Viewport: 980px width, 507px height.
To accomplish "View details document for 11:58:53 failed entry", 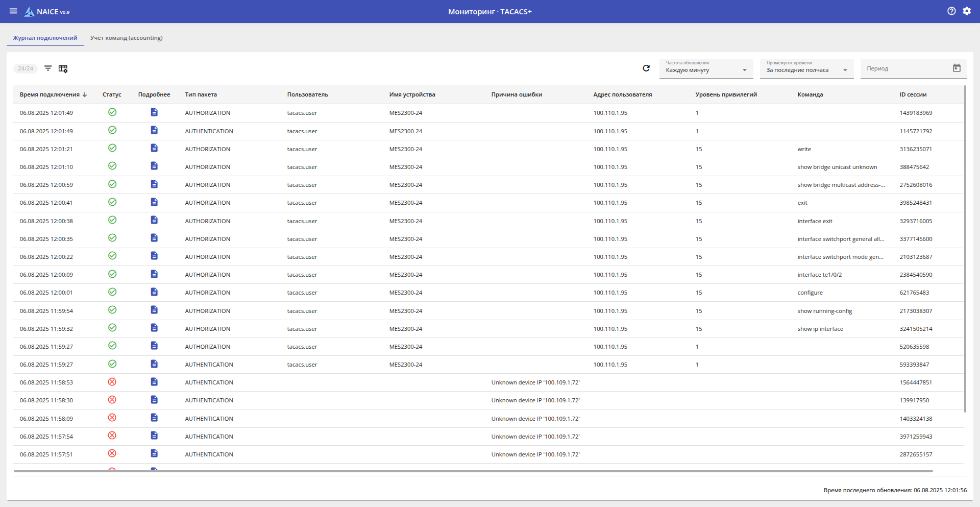I will click(x=154, y=382).
